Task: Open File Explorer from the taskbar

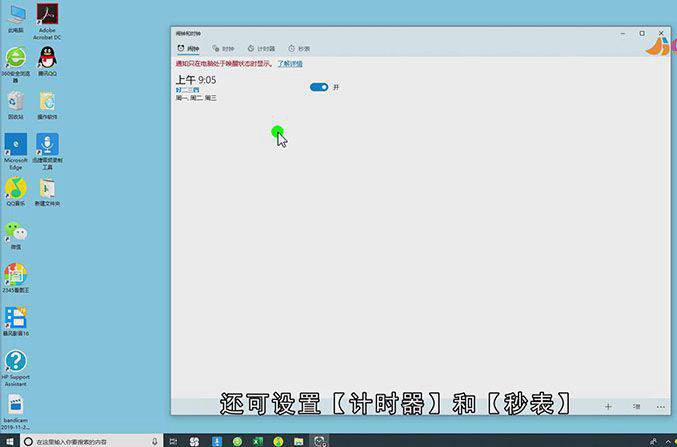Action: (x=298, y=441)
